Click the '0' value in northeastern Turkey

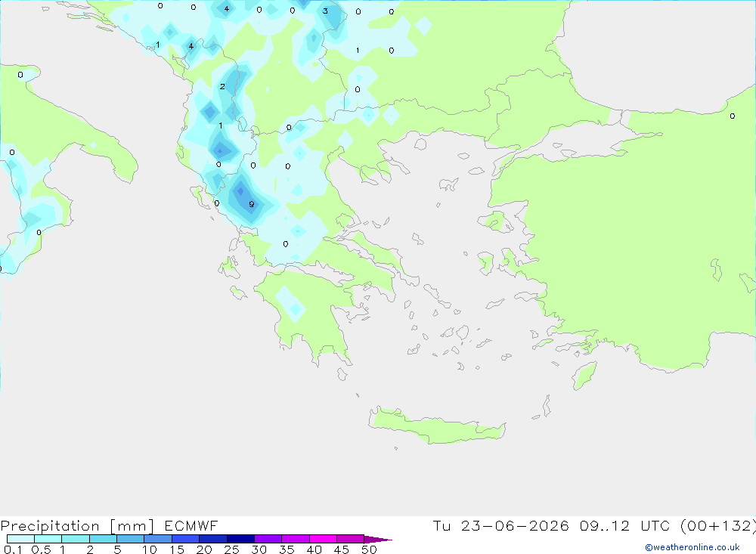pyautogui.click(x=733, y=116)
